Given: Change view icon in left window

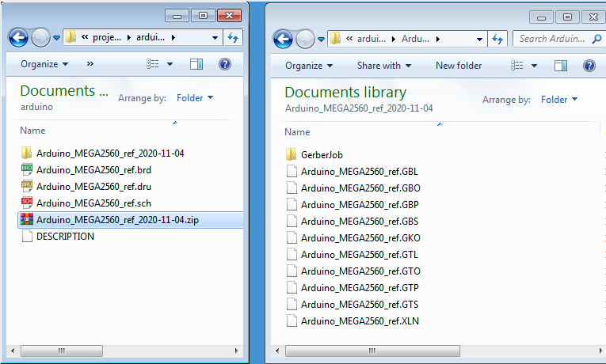Looking at the screenshot, I should click(x=153, y=63).
